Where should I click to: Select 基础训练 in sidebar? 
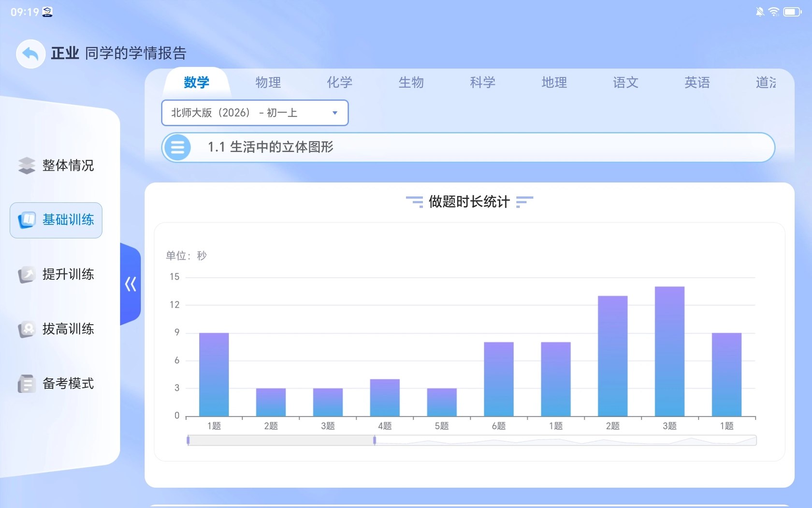tap(56, 220)
